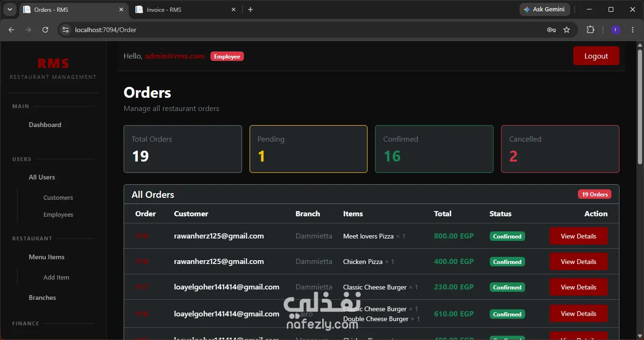Click Ask Gemini button
Viewport: 644px width, 340px height.
pyautogui.click(x=545, y=9)
